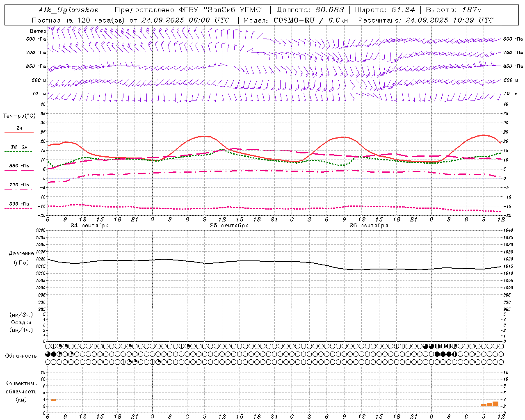Click the provider text "ЗапСиб УГМС"

(x=234, y=10)
